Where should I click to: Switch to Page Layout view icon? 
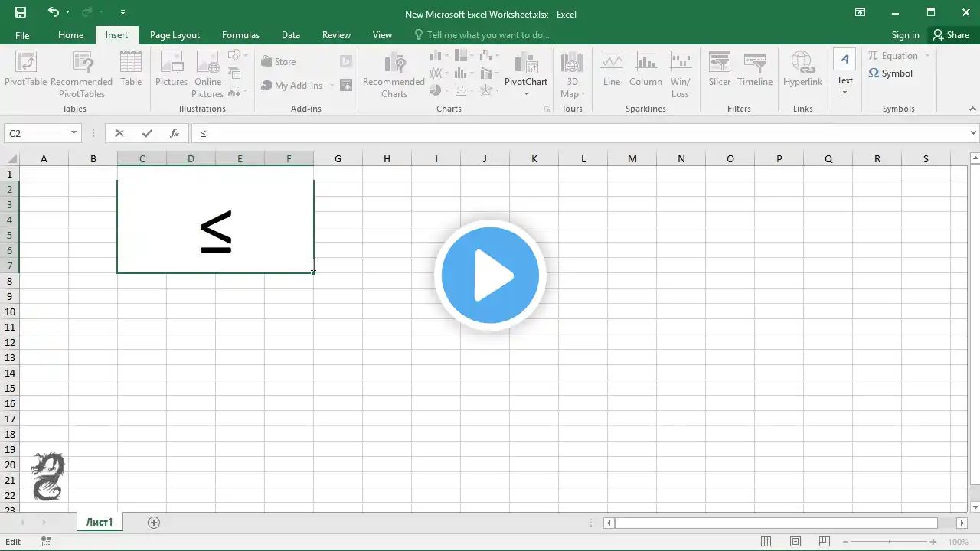[x=795, y=542]
